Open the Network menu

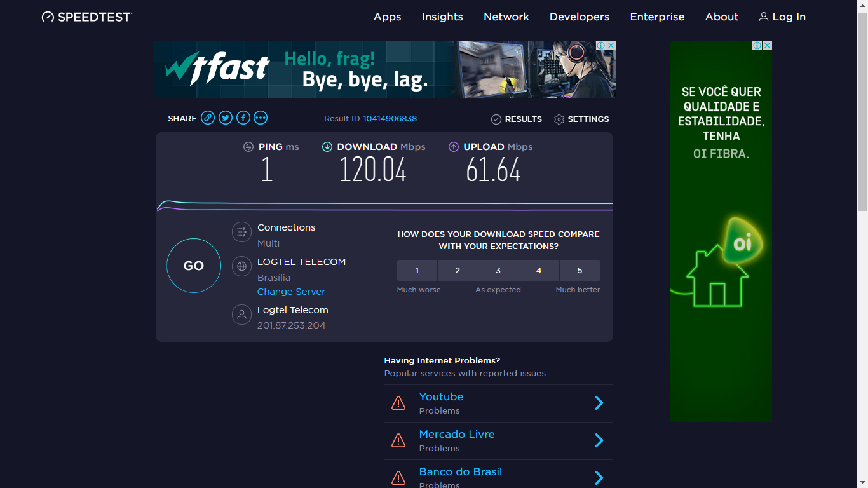pos(506,17)
